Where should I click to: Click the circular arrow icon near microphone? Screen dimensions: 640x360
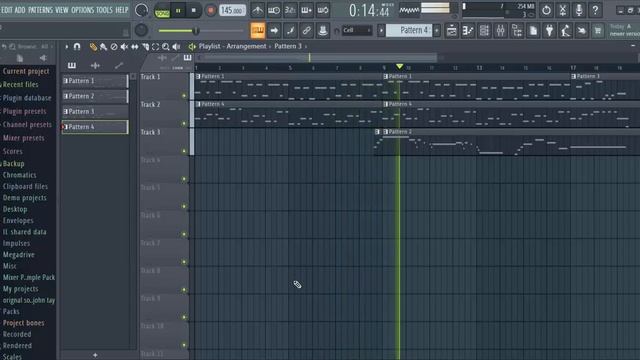coord(546,10)
